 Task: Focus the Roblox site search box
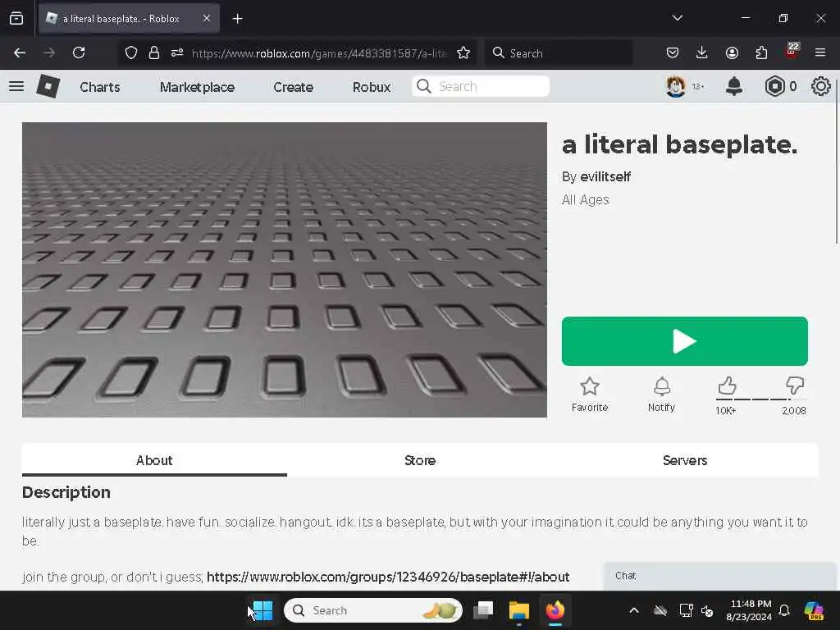(481, 86)
